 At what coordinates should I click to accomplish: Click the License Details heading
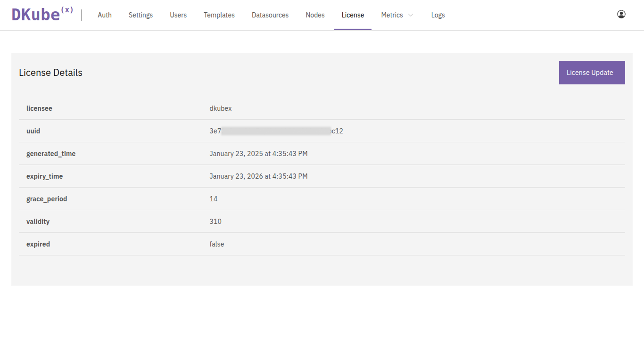50,73
